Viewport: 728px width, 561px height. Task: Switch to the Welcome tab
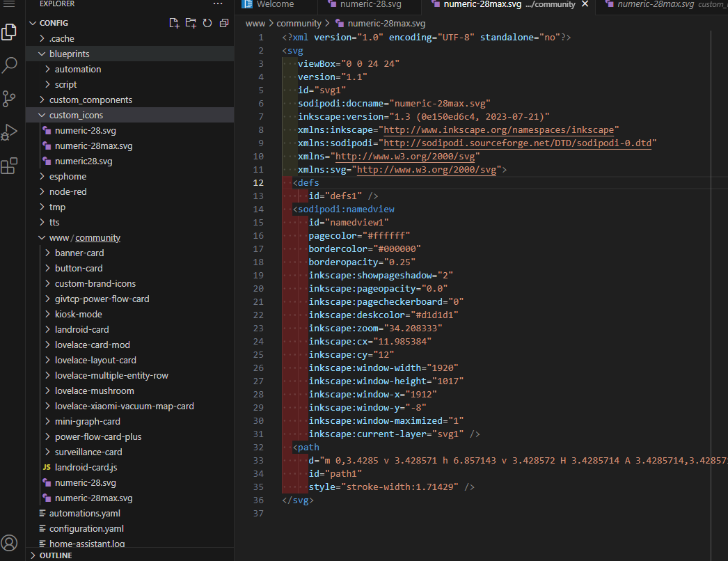click(x=275, y=5)
